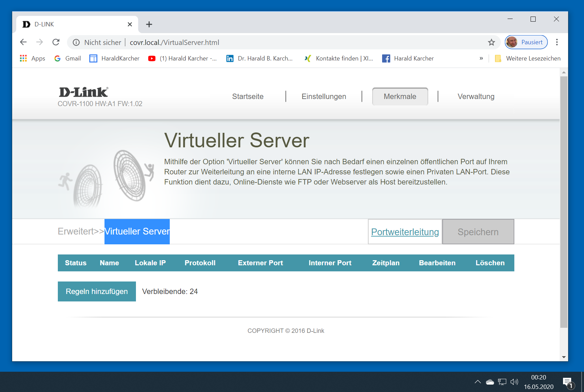Open a new browser tab with plus icon
This screenshot has height=392, width=584.
pyautogui.click(x=149, y=24)
